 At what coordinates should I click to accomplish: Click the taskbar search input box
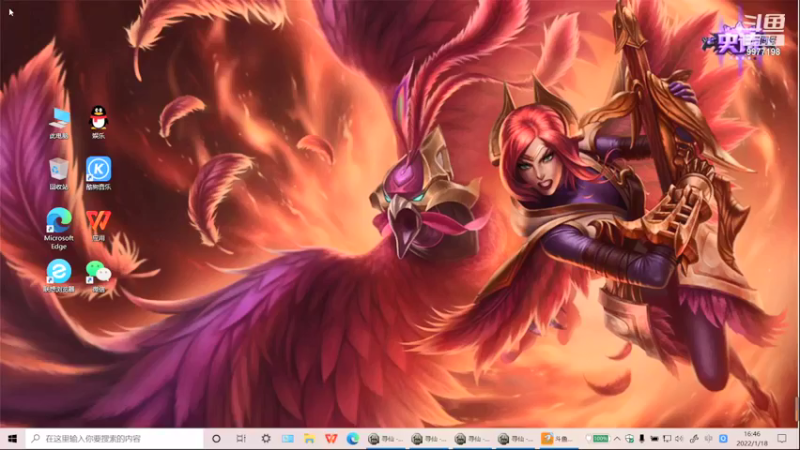pos(114,438)
